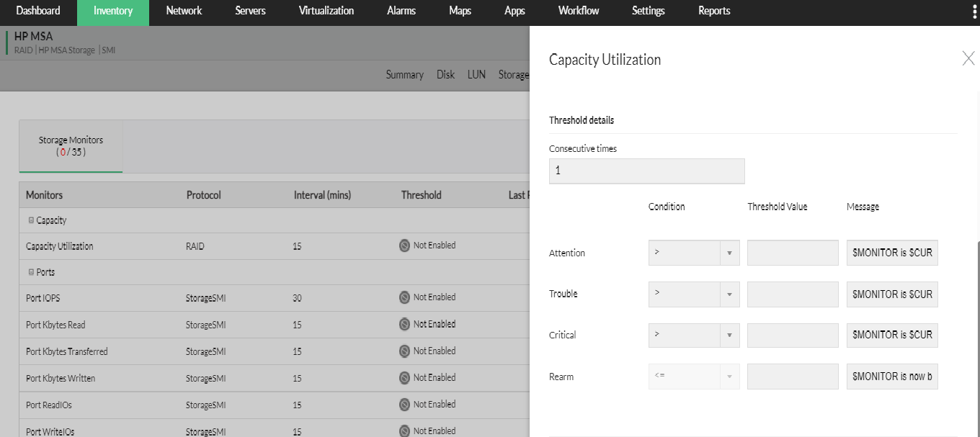Viewport: 980px width, 437px height.
Task: Switch to the Disk tab
Action: point(445,74)
